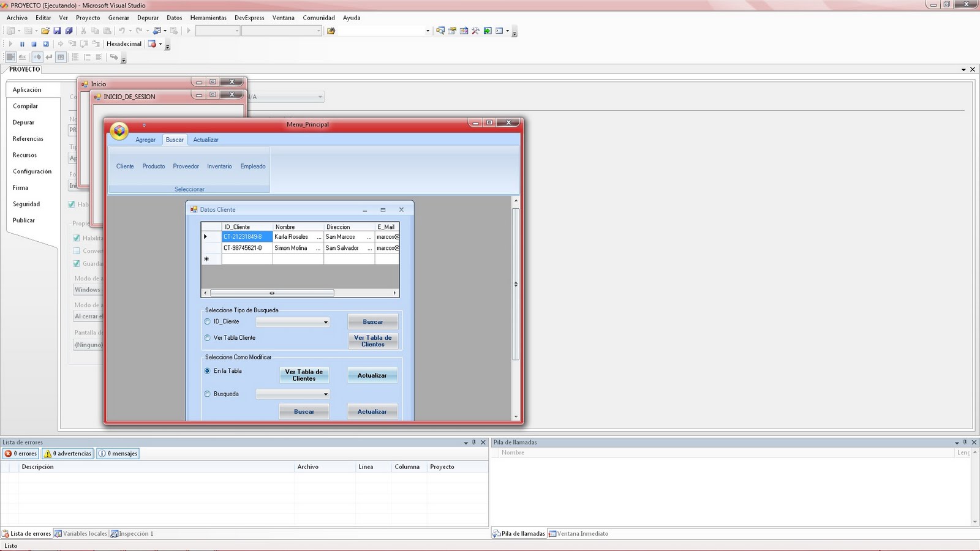Click Actualizar button beside En la Tabla

[x=372, y=375]
